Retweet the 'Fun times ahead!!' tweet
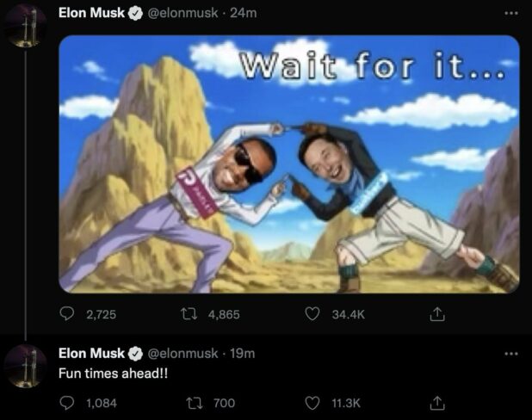The width and height of the screenshot is (532, 420). [x=195, y=403]
